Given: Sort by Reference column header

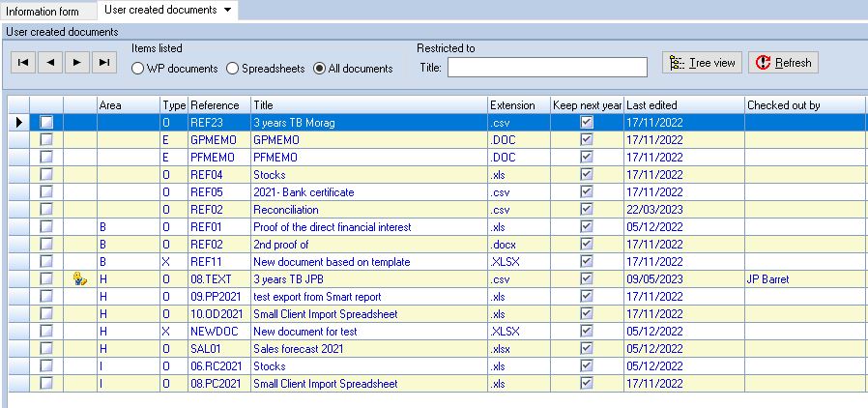Looking at the screenshot, I should click(x=219, y=105).
